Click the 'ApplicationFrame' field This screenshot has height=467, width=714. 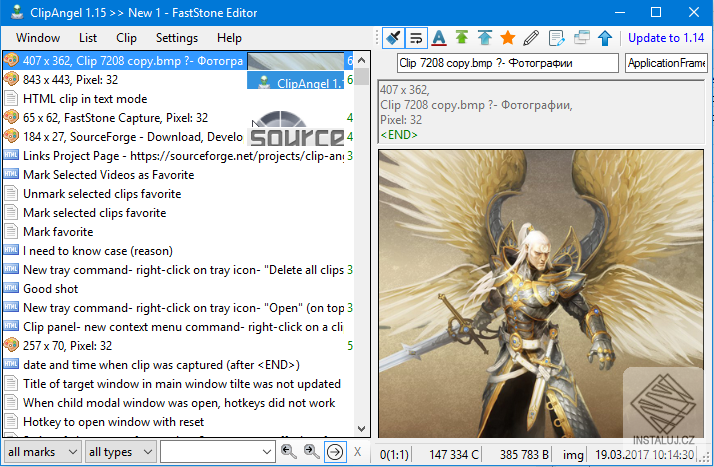pos(666,63)
